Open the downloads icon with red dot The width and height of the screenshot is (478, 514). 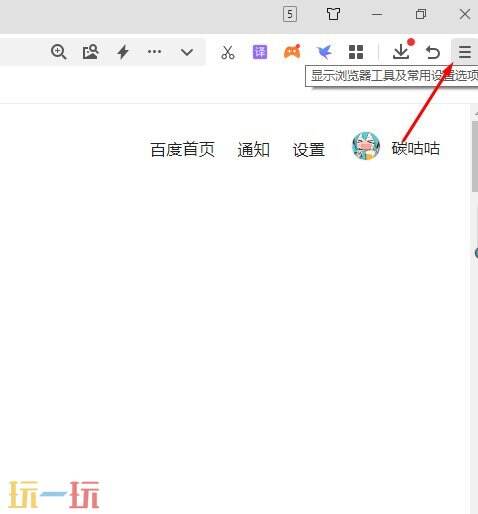coord(402,51)
